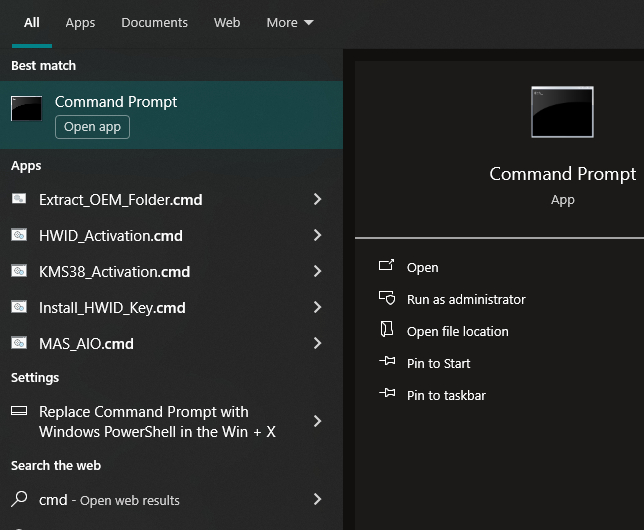Click the Open app button
This screenshot has height=530, width=644.
(x=92, y=127)
